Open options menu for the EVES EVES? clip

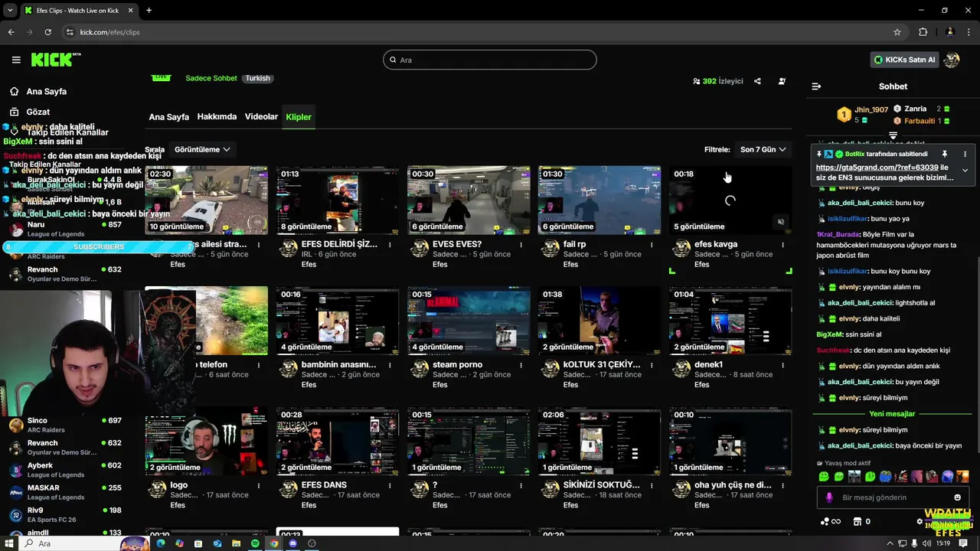(521, 245)
